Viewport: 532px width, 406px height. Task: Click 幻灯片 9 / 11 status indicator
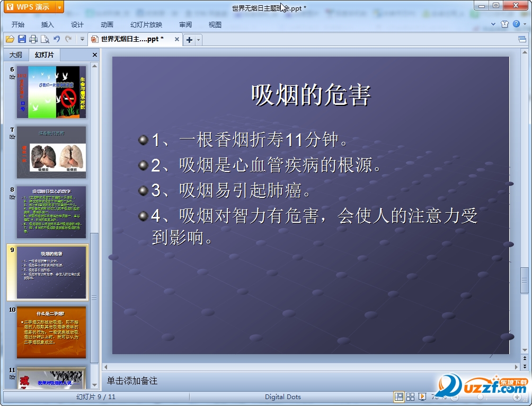coord(96,397)
